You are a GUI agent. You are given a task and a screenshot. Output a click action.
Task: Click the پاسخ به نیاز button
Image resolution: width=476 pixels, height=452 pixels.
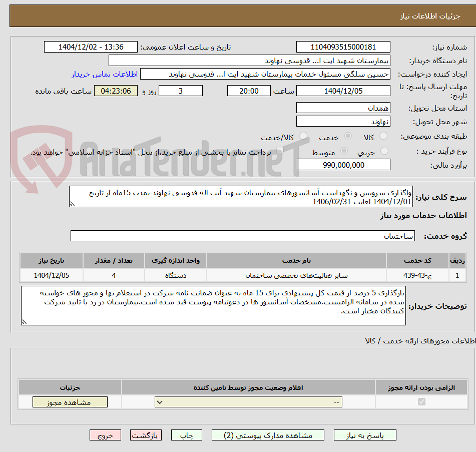(x=365, y=435)
